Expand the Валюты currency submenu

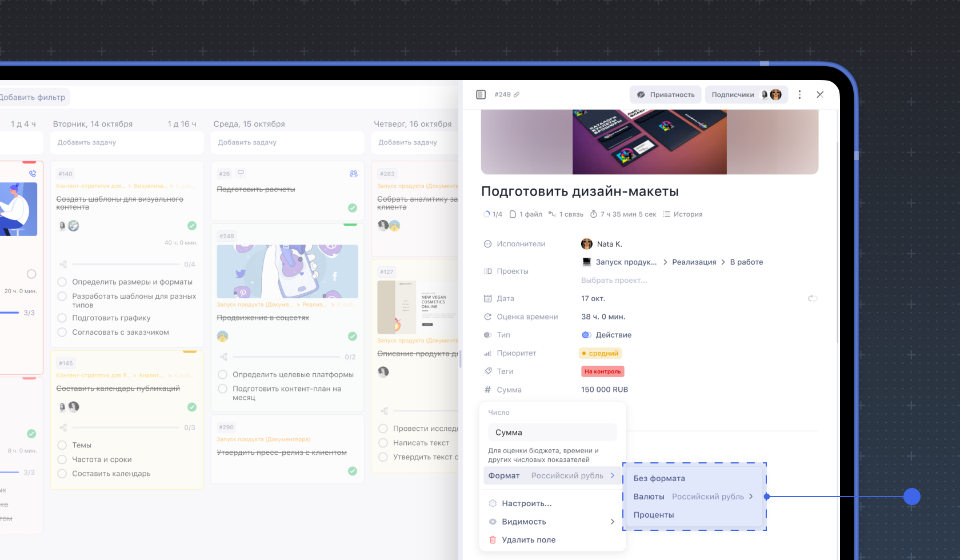[x=693, y=497]
